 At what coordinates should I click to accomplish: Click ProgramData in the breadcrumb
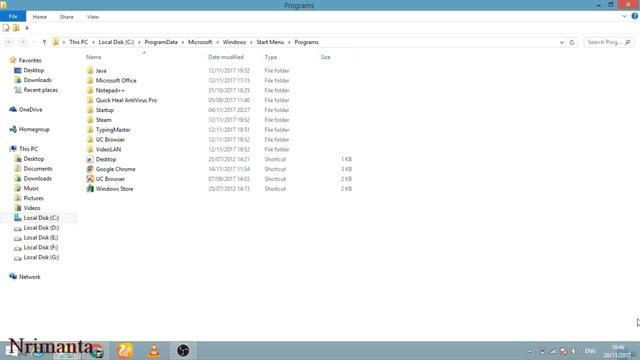click(x=161, y=42)
